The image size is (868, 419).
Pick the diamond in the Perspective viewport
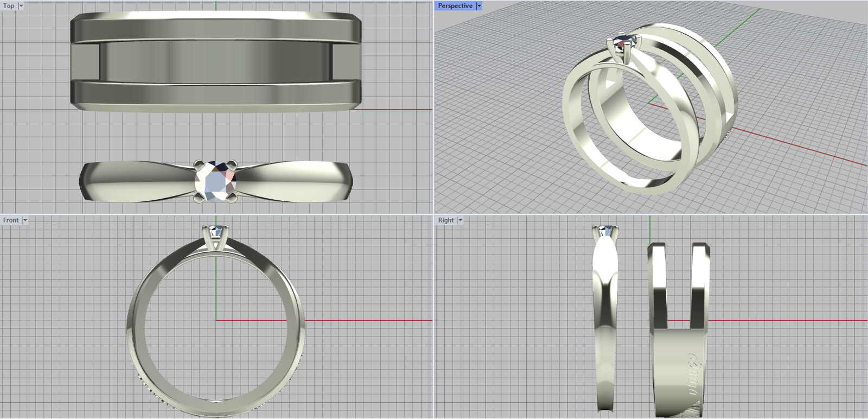click(624, 41)
